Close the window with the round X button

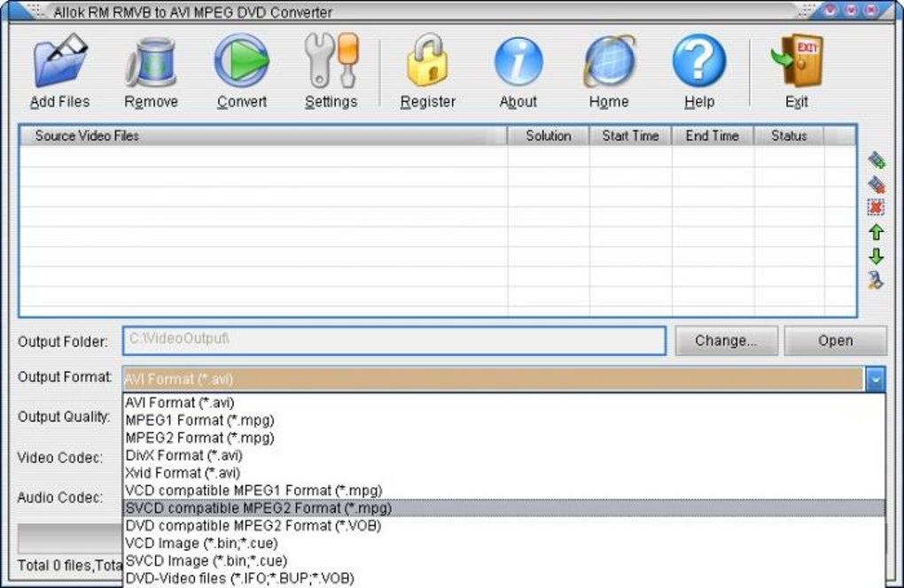tap(871, 10)
